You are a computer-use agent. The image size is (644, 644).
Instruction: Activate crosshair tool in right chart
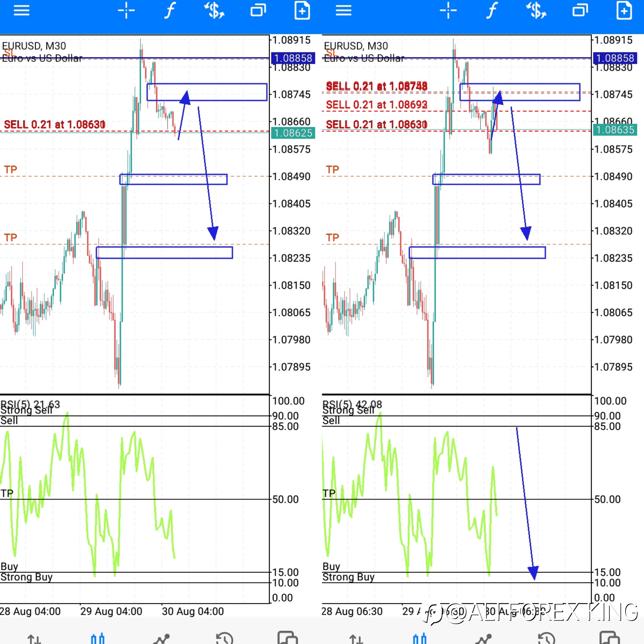tap(448, 10)
